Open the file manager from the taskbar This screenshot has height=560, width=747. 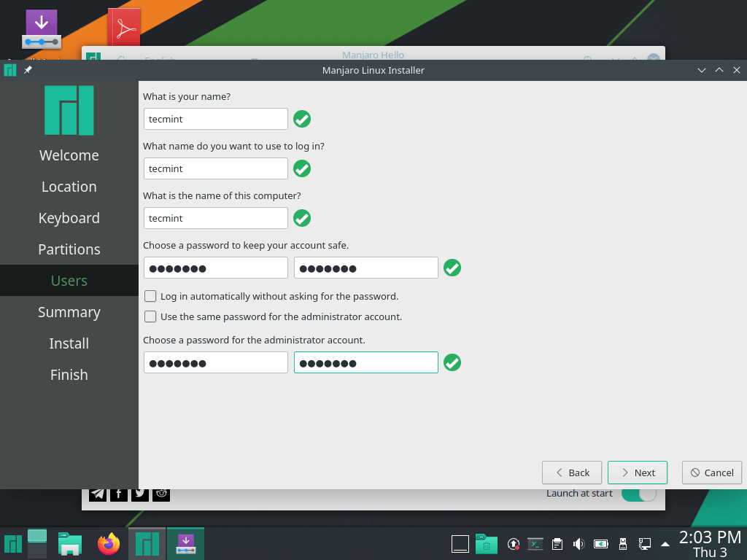click(70, 543)
